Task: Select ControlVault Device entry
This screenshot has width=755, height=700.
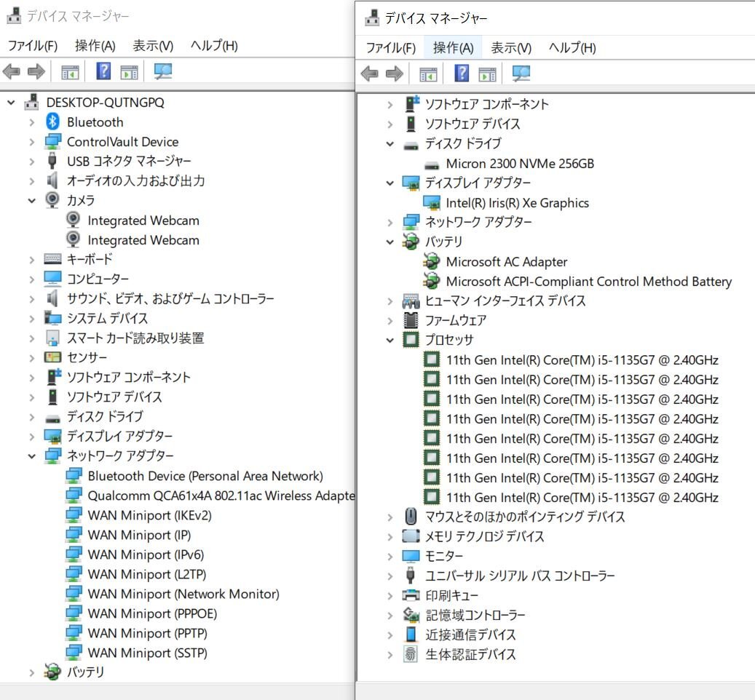Action: click(122, 141)
